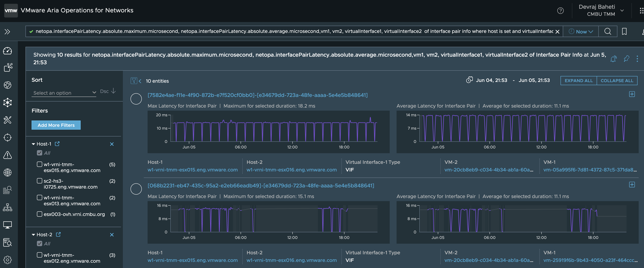The height and width of the screenshot is (268, 644).
Task: Open Host-2 filter external link icon
Action: pyautogui.click(x=58, y=234)
